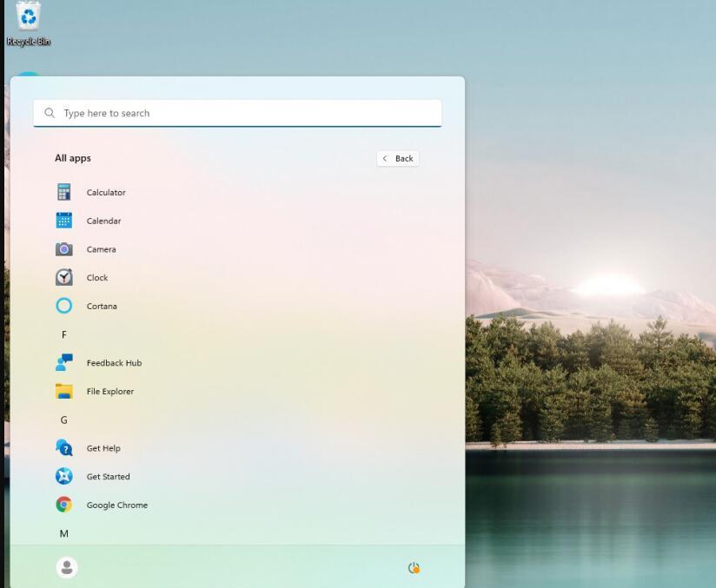This screenshot has width=716, height=588.
Task: Launch the Camera app icon
Action: [x=64, y=249]
